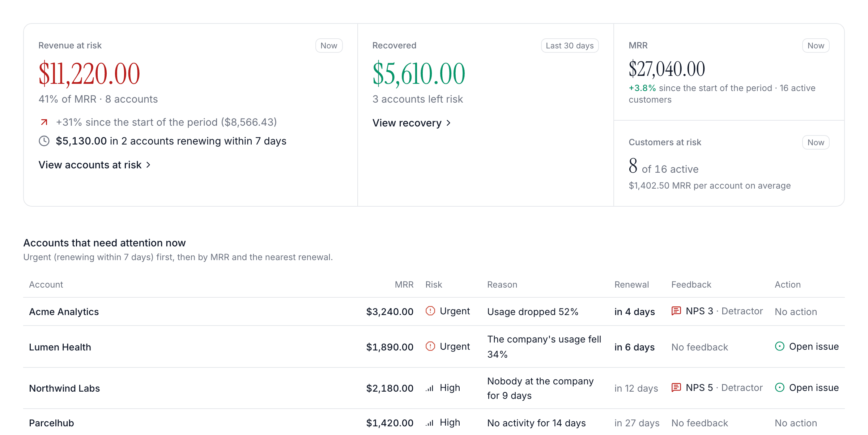Sort by the Risk column header
868x435 pixels.
(434, 285)
